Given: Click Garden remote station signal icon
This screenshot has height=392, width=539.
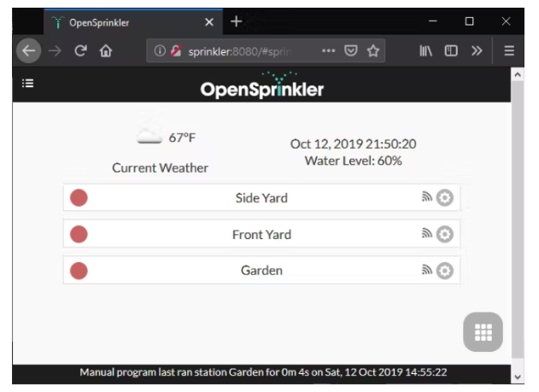Looking at the screenshot, I should (426, 269).
